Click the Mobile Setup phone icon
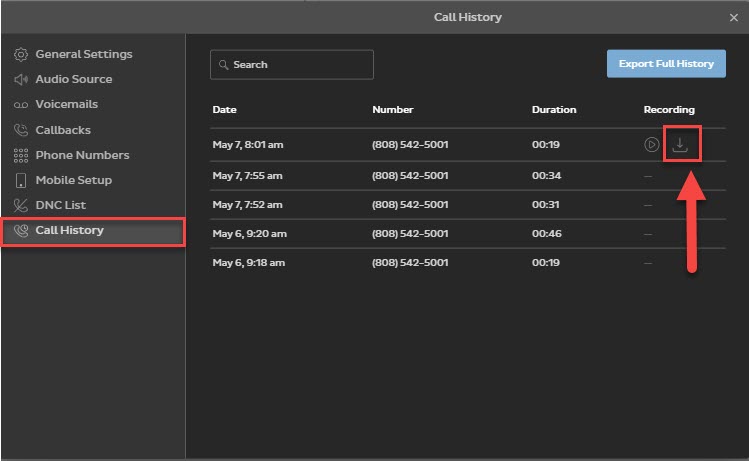The height and width of the screenshot is (461, 749). tap(20, 180)
